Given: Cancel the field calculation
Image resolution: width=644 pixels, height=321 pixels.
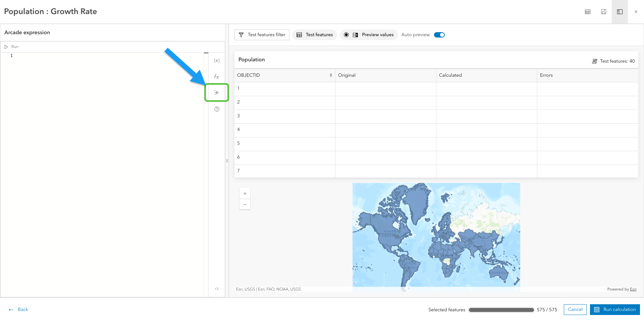Looking at the screenshot, I should 575,310.
